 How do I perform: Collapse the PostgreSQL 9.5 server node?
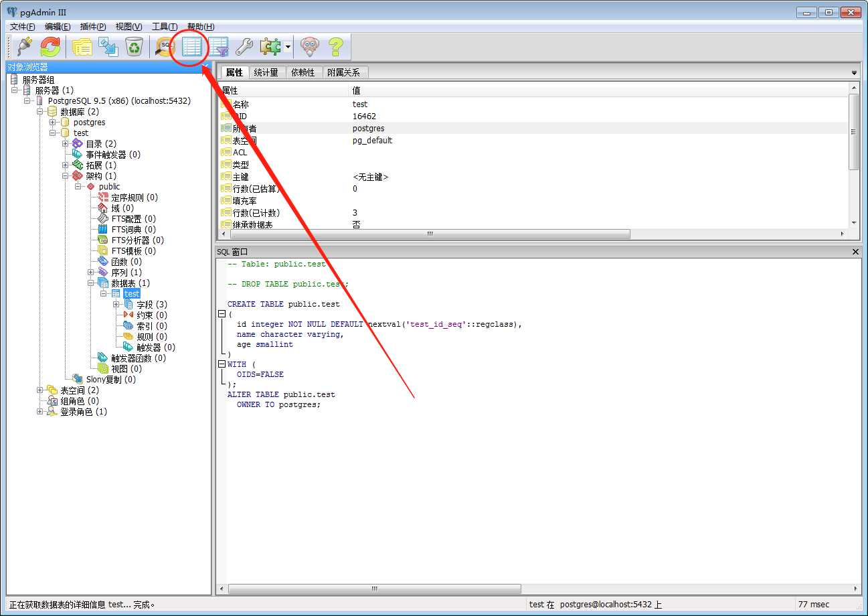pos(27,101)
